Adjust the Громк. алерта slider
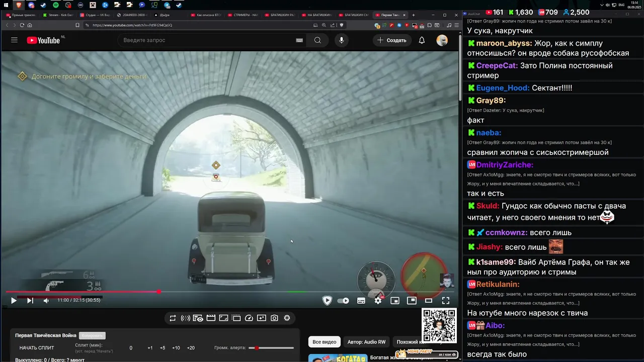 point(272,348)
